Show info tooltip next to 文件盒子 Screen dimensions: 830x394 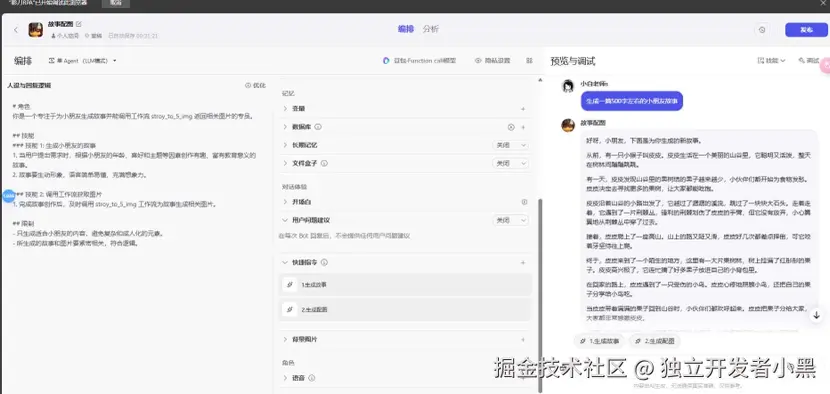coord(324,163)
